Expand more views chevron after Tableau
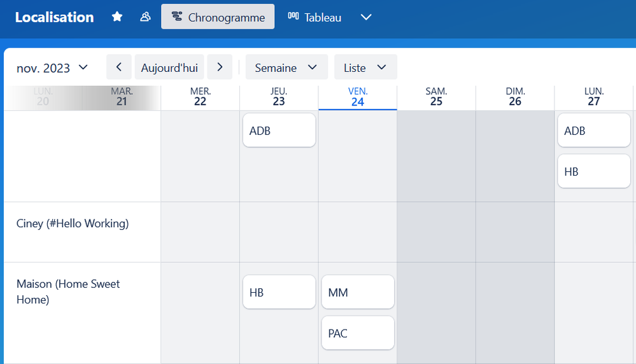The height and width of the screenshot is (364, 636). pos(366,17)
